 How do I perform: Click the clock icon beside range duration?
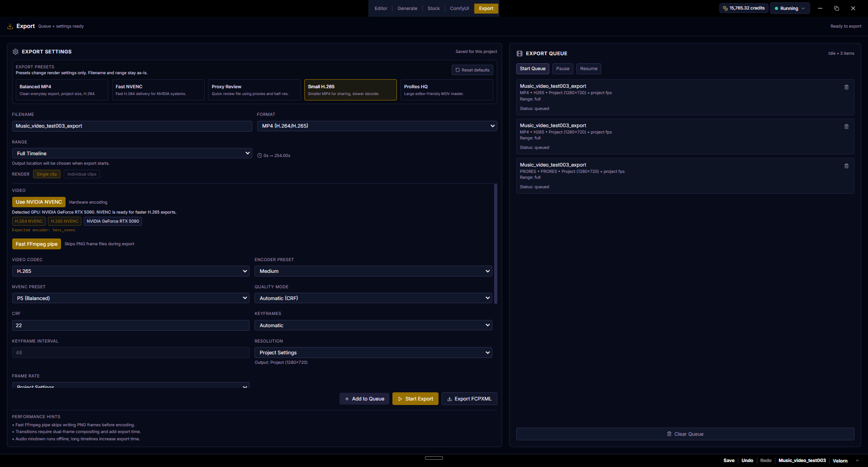coord(259,156)
